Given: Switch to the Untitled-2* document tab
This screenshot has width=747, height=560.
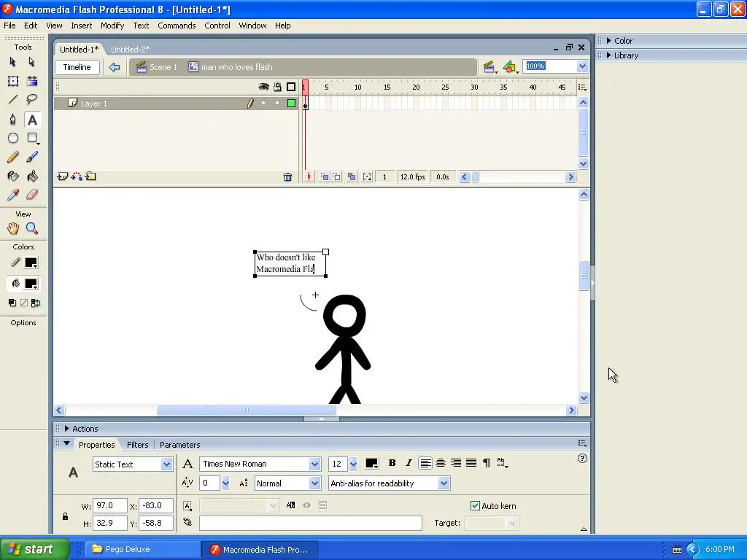Looking at the screenshot, I should pos(130,49).
